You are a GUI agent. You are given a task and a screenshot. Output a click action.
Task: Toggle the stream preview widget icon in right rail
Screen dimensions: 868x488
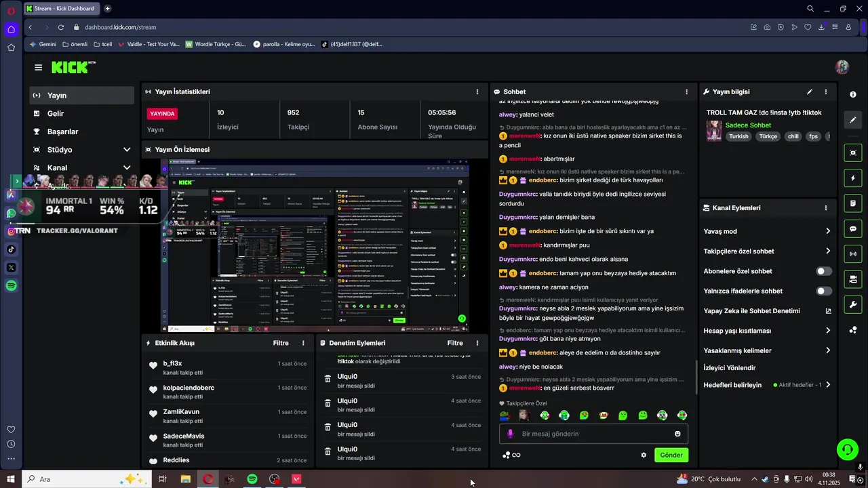(x=853, y=153)
